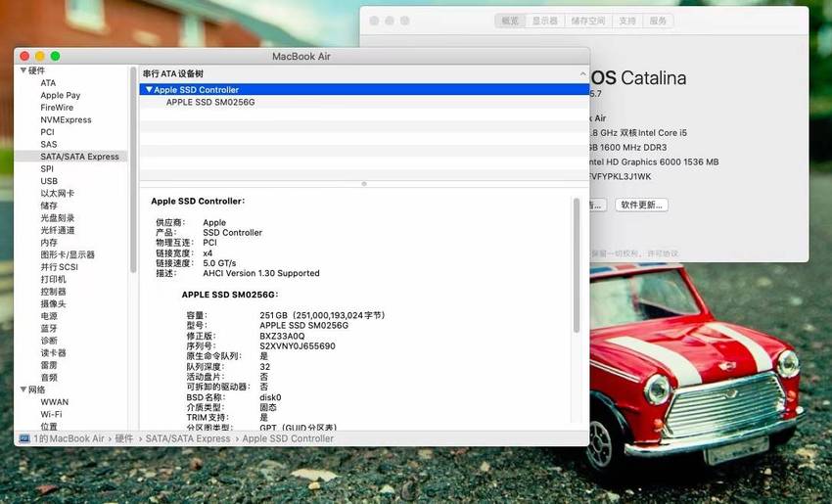Select 蓝牙 in the sidebar
Viewport: 832px width, 504px height.
coord(49,328)
